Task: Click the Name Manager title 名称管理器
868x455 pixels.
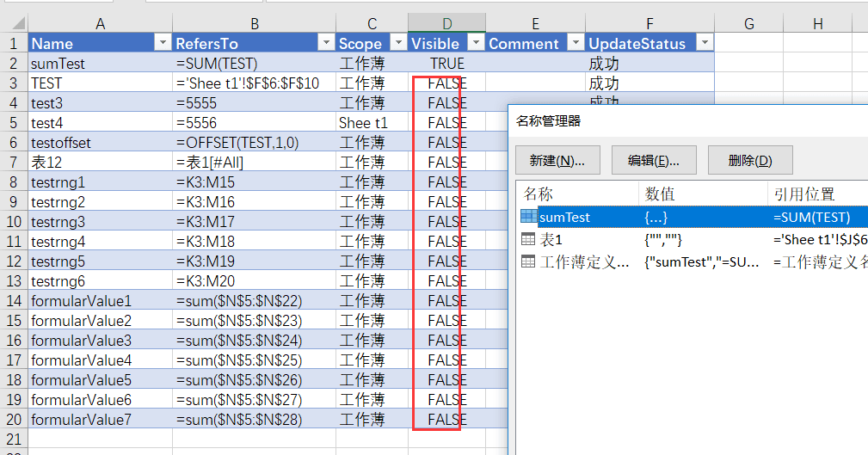Action: click(x=548, y=120)
